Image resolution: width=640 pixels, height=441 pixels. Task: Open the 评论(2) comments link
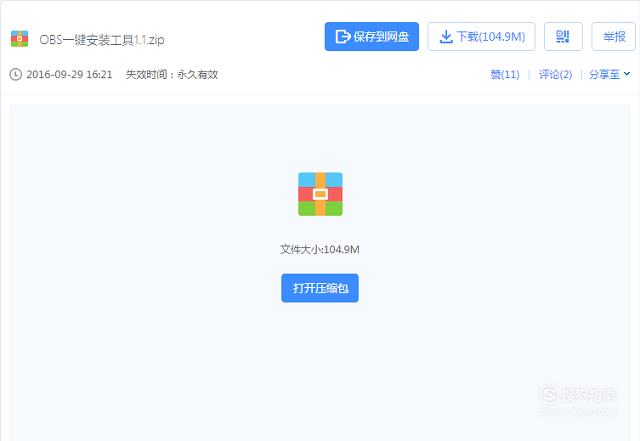tap(555, 74)
